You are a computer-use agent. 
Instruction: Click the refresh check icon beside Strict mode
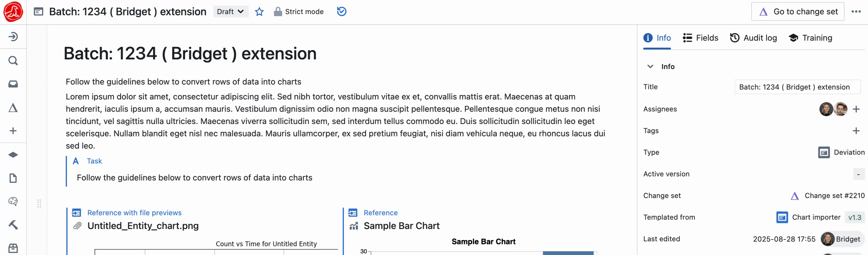pyautogui.click(x=341, y=11)
